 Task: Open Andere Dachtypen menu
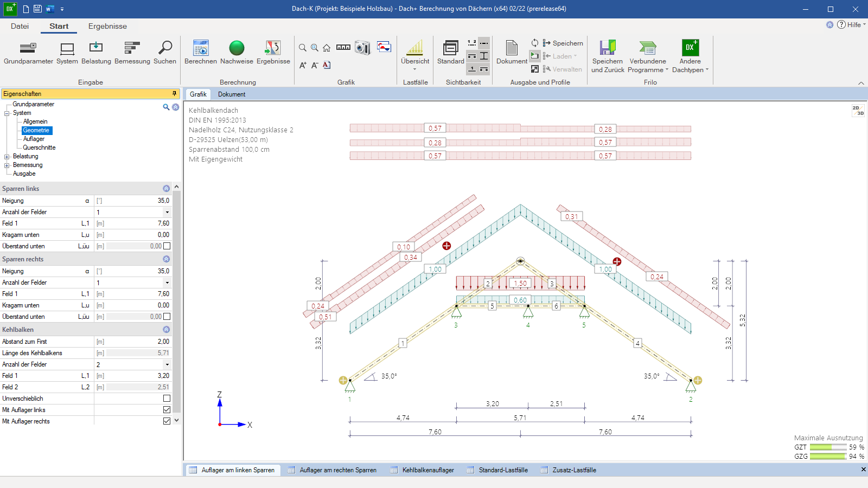(690, 56)
